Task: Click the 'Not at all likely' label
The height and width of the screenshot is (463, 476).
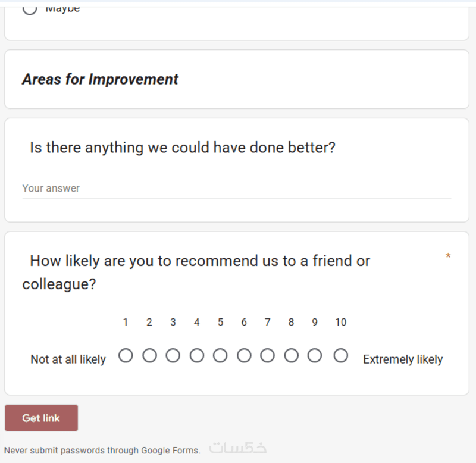Action: coord(68,359)
